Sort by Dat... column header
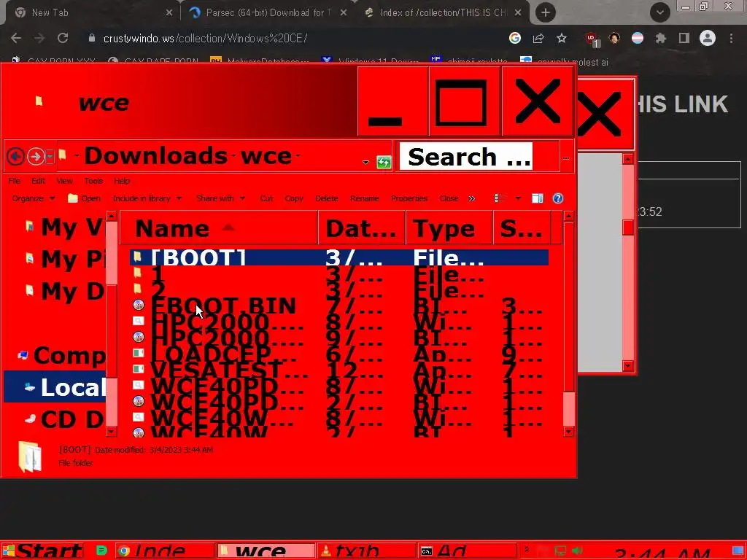This screenshot has width=747, height=560. [362, 228]
